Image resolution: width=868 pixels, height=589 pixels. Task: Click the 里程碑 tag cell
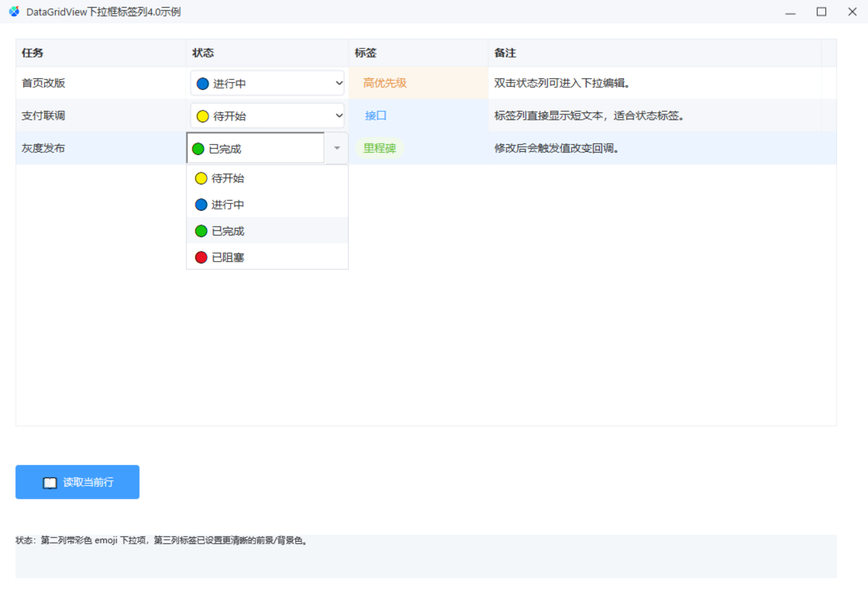tap(419, 148)
